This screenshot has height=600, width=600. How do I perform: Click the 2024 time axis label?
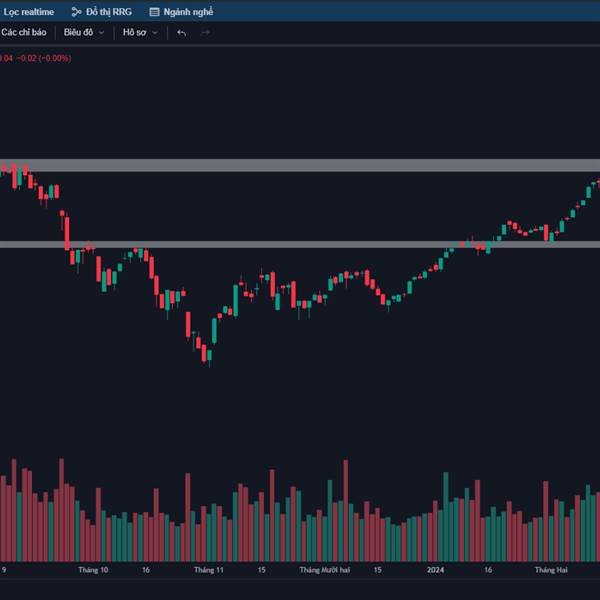(435, 570)
